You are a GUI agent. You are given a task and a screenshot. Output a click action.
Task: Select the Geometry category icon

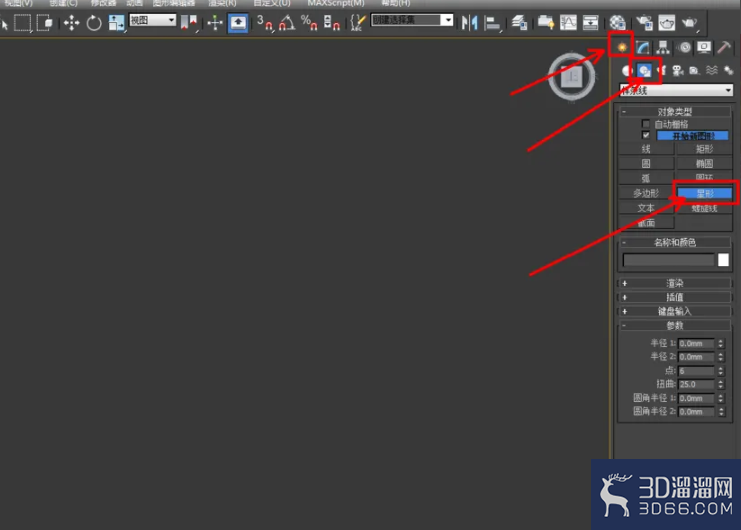point(627,71)
